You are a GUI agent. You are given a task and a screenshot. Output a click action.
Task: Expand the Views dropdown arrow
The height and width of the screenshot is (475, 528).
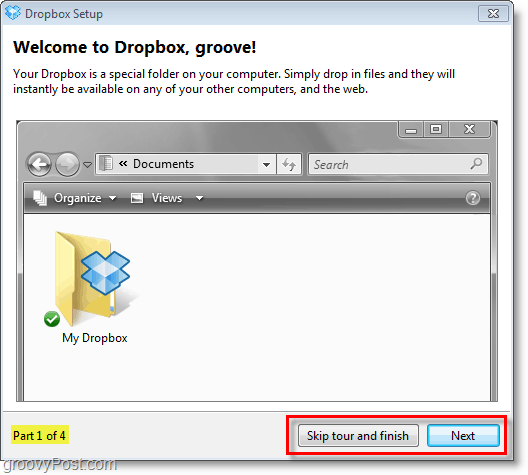point(199,198)
